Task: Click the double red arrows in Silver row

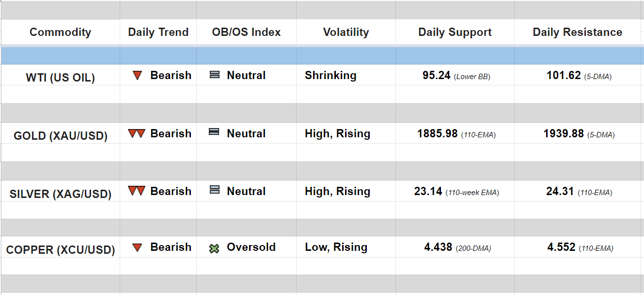Action: [137, 191]
